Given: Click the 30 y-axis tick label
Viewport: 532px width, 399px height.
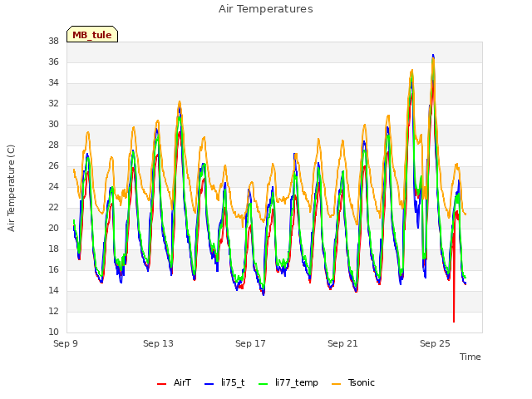Looking at the screenshot, I should pyautogui.click(x=53, y=124).
